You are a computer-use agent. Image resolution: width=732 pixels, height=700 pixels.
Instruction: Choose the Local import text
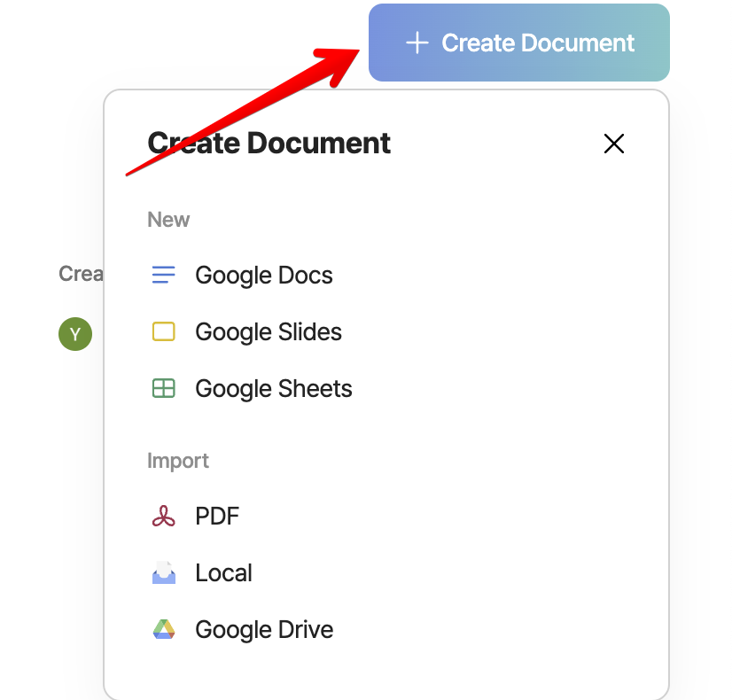click(x=223, y=573)
